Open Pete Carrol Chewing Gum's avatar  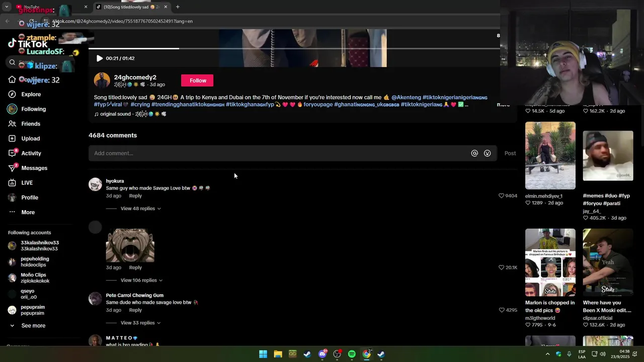pos(95,299)
